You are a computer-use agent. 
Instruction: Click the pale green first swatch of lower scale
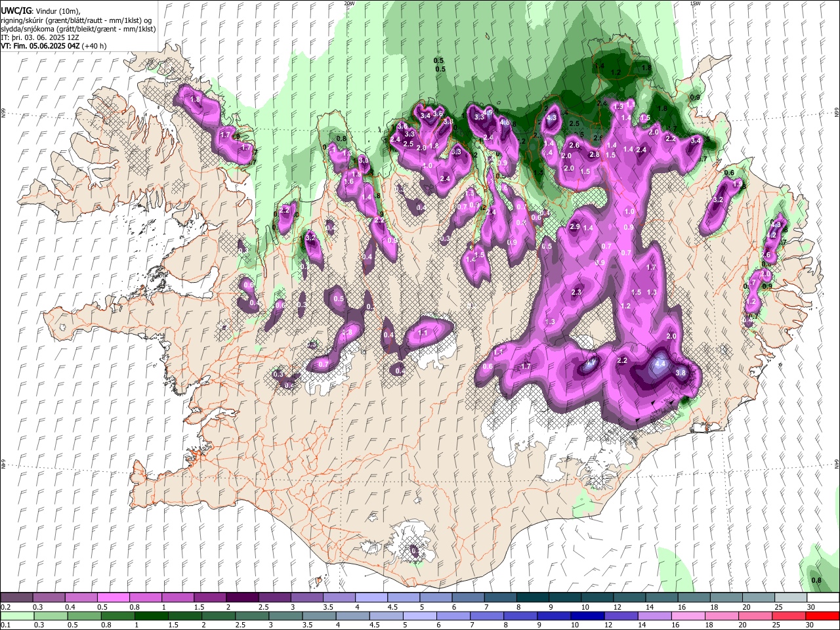click(x=16, y=616)
